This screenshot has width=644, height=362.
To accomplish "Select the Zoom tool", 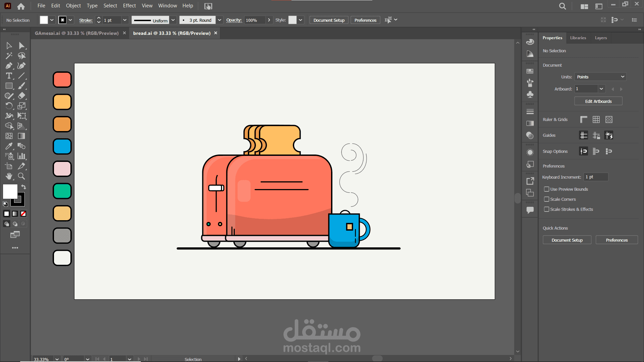I will point(21,176).
